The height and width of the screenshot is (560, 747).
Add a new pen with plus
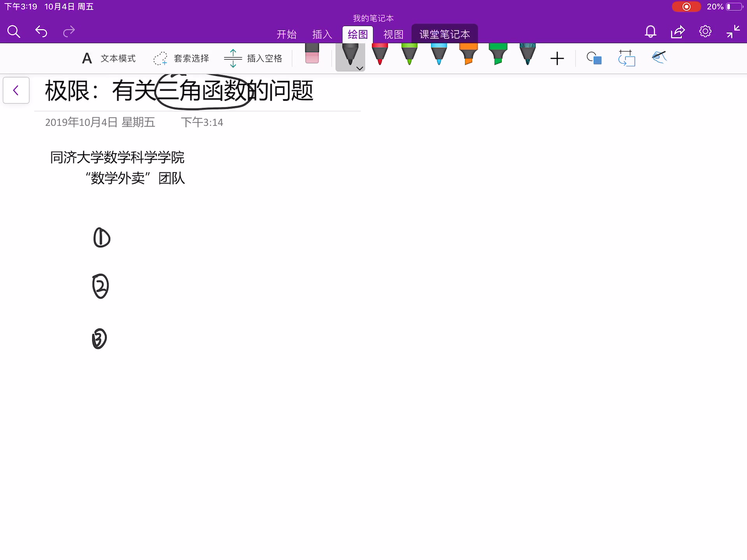tap(557, 59)
